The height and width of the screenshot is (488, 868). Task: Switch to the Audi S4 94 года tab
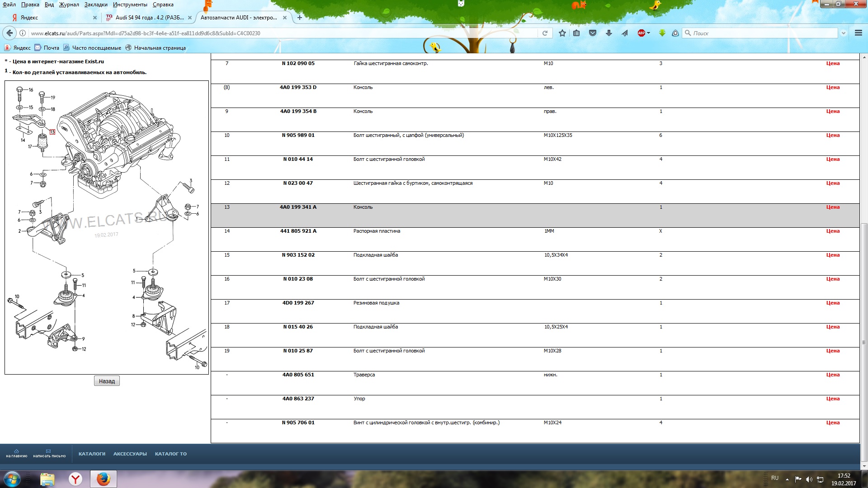point(149,18)
